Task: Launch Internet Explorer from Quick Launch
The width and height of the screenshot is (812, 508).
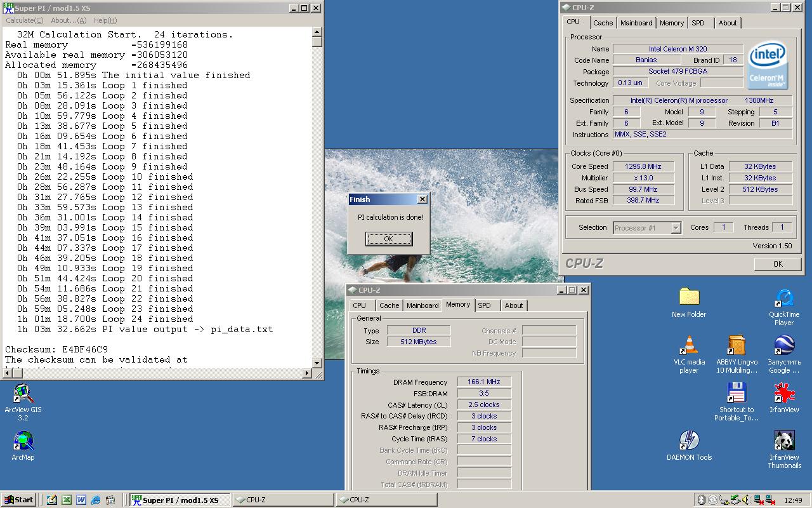Action: pos(96,500)
